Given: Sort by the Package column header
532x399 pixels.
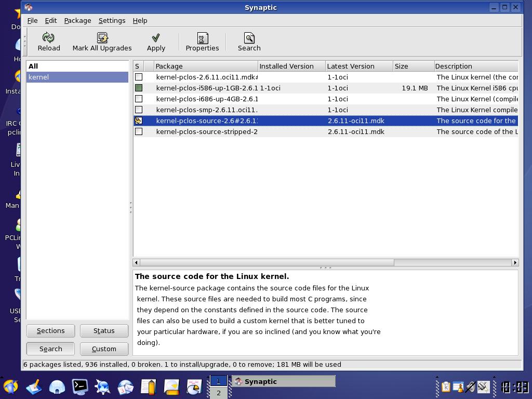Looking at the screenshot, I should click(206, 66).
